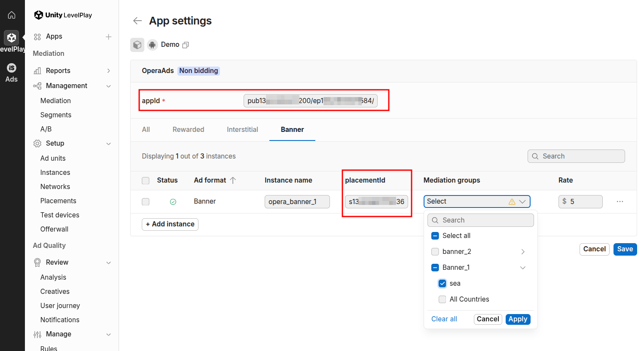Click the Rate input field
This screenshot has width=644, height=351.
(580, 201)
